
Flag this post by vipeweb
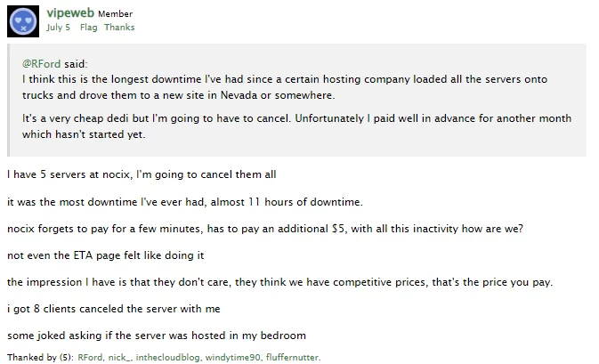[88, 28]
